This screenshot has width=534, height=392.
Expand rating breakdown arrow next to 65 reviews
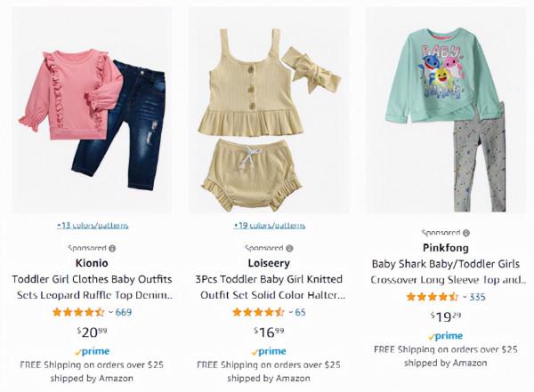[288, 312]
